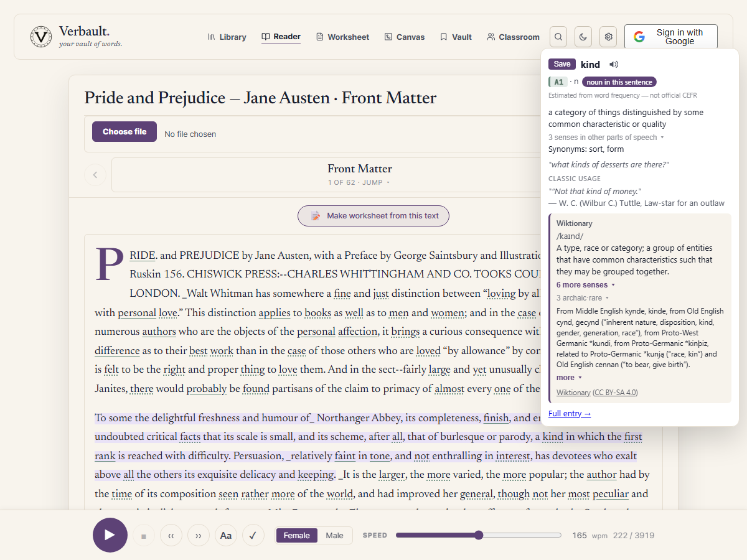Start playback with the play button

110,535
